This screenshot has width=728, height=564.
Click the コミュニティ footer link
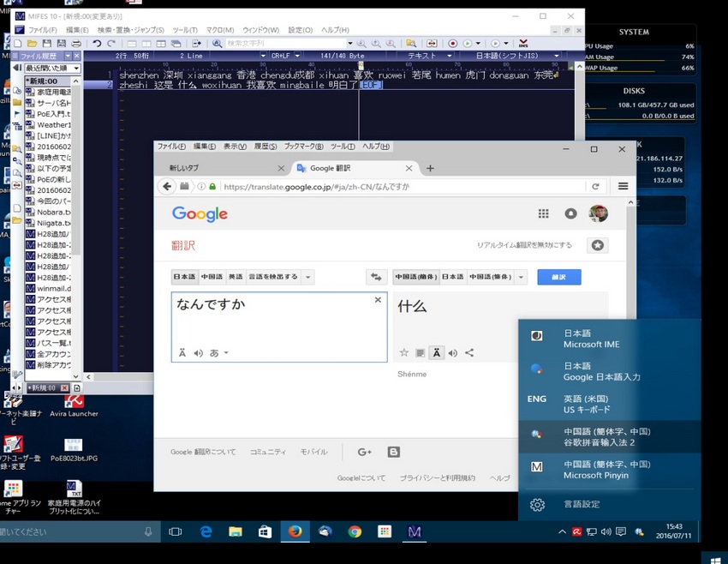[268, 452]
